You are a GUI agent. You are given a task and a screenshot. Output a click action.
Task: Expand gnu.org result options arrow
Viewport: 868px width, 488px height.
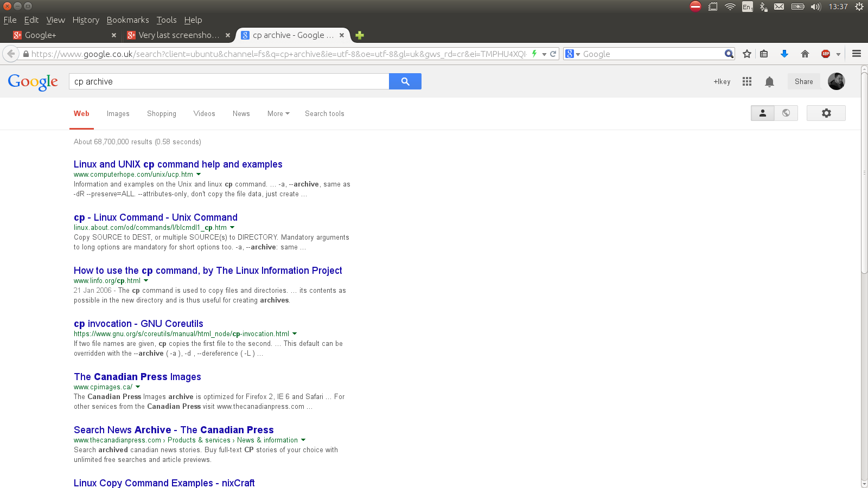(x=295, y=334)
